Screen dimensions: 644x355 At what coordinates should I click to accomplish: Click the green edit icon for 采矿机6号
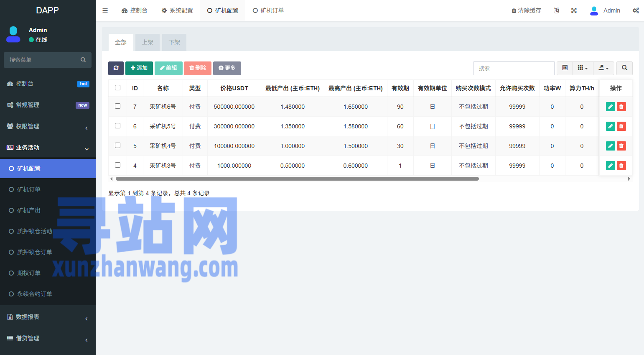click(x=610, y=107)
